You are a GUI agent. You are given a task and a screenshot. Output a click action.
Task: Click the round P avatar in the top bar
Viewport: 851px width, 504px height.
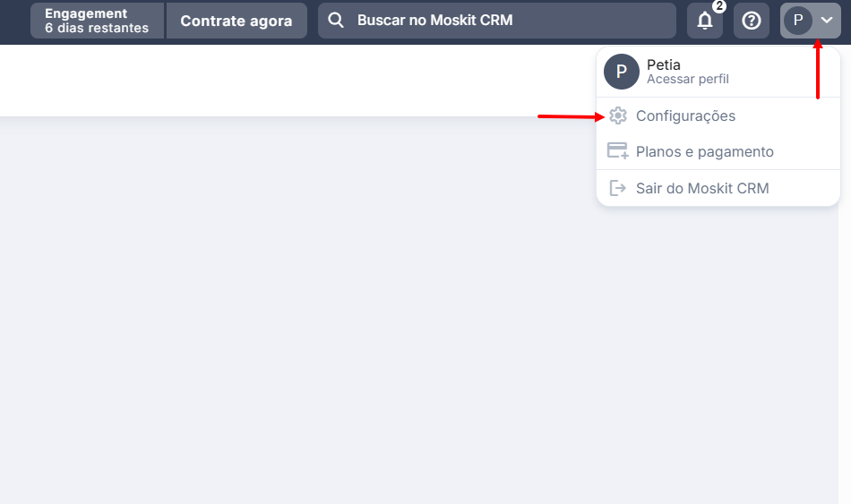(x=798, y=21)
